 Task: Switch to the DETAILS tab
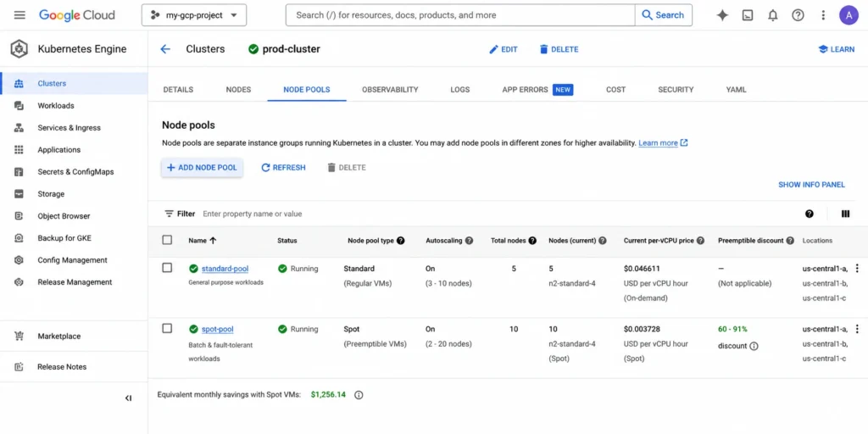pos(178,90)
